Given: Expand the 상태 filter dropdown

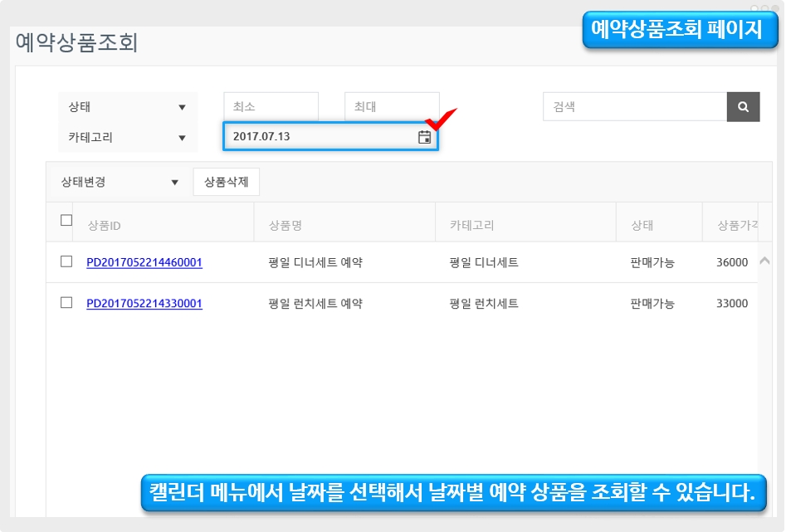Looking at the screenshot, I should (x=128, y=107).
